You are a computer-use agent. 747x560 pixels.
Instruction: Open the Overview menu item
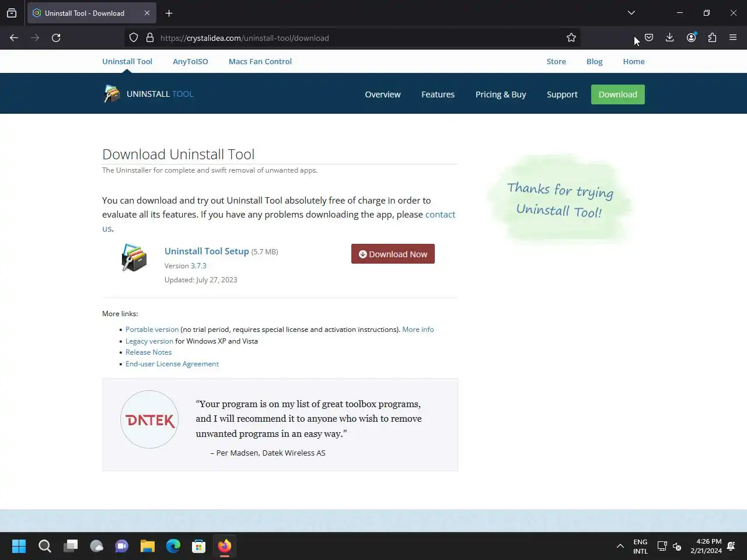383,94
